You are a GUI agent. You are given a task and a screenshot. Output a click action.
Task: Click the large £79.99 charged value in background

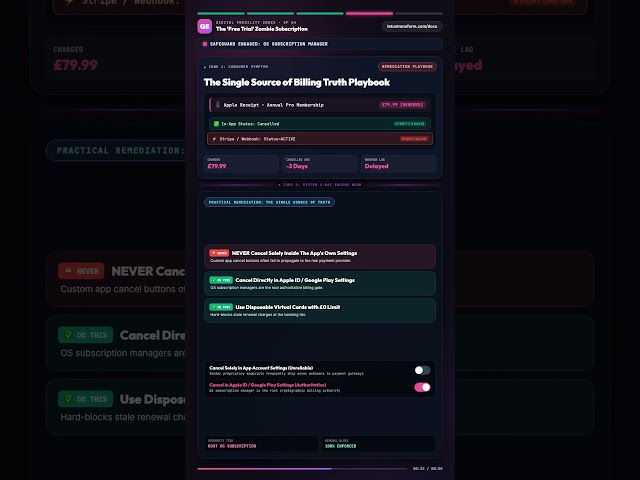pos(76,65)
